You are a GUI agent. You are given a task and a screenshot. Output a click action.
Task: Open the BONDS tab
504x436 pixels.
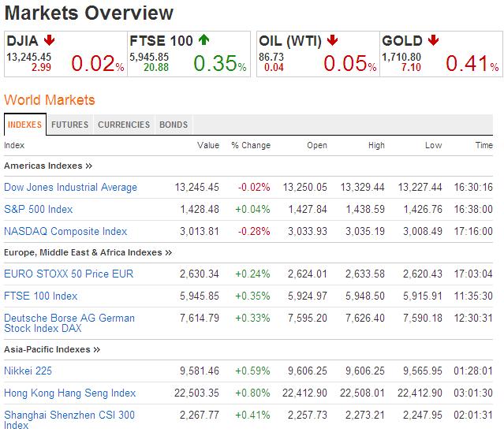(x=174, y=125)
